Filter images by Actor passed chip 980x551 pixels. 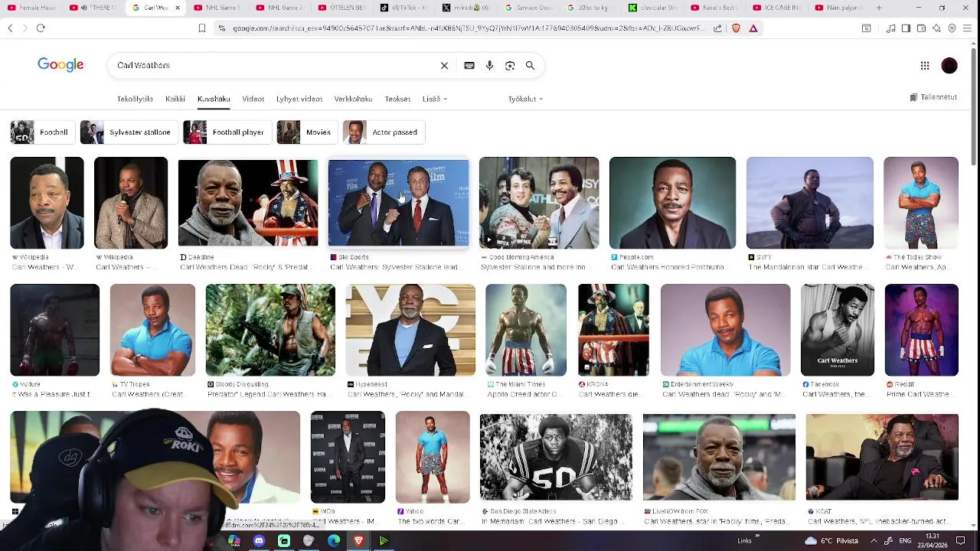(x=384, y=132)
